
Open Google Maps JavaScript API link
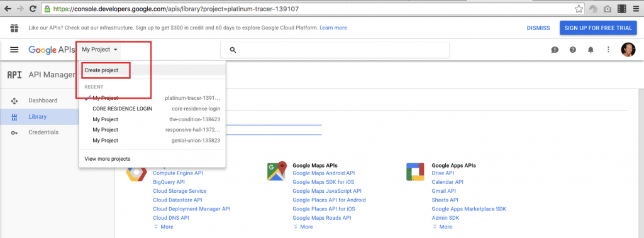(x=327, y=191)
